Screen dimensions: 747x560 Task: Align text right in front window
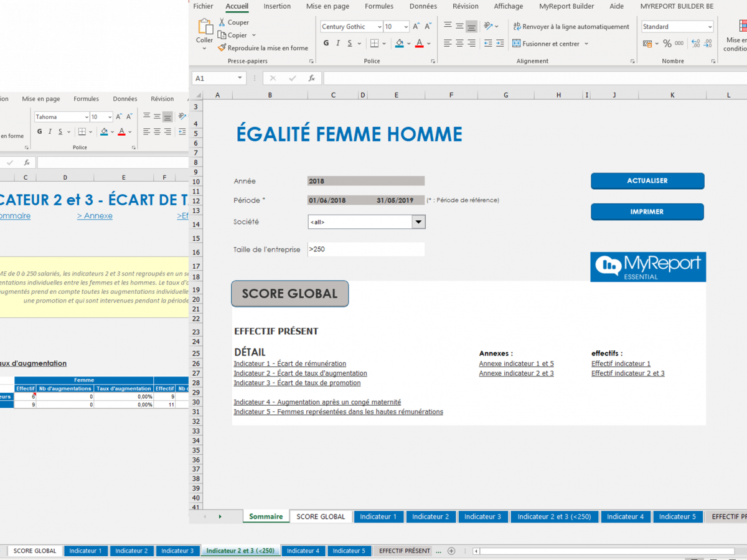click(471, 44)
